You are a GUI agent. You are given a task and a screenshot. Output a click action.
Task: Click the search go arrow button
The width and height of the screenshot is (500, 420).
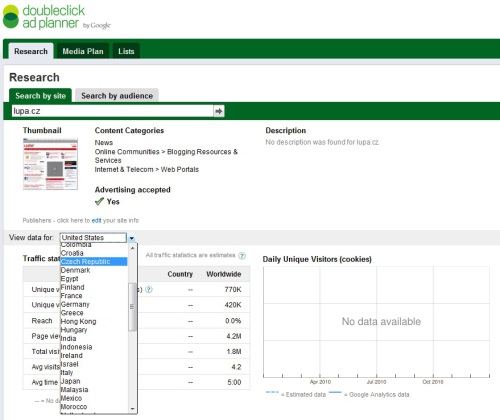coord(219,111)
